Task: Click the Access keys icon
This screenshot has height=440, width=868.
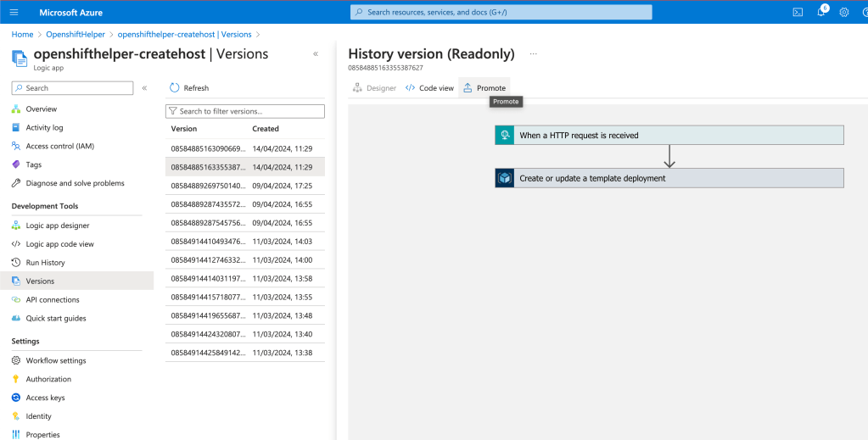Action: click(x=16, y=398)
